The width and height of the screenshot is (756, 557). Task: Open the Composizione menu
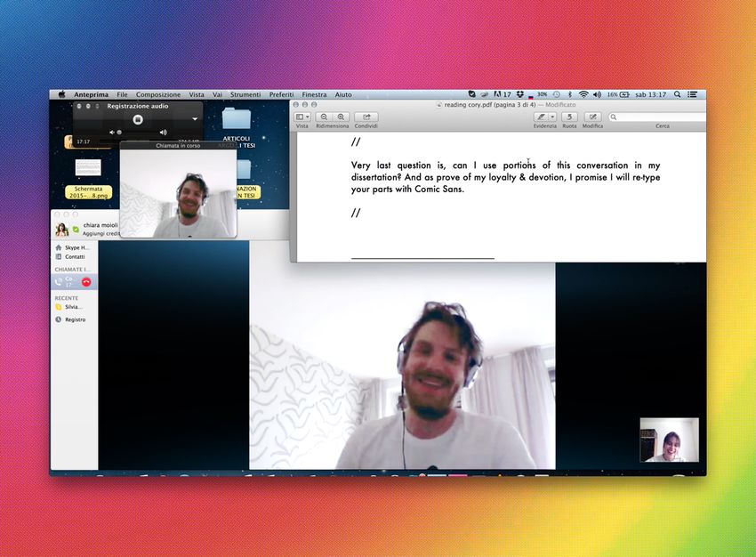[x=158, y=94]
